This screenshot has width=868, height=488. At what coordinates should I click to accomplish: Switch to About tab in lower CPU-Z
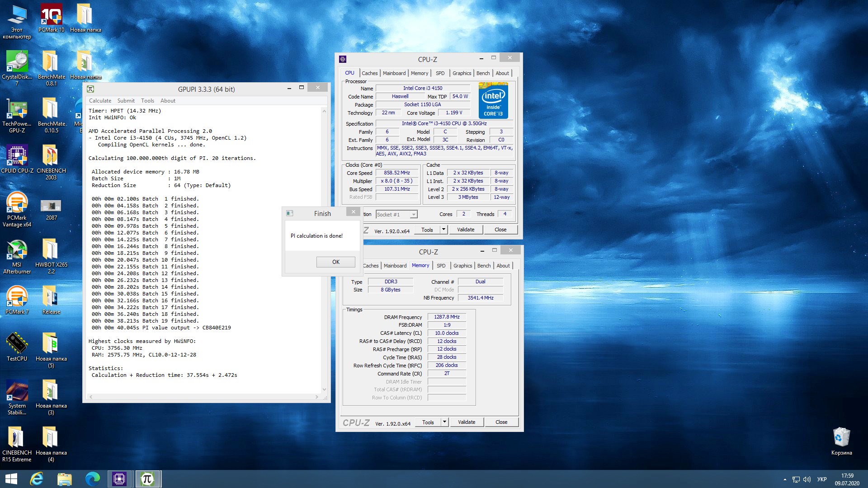[503, 266]
